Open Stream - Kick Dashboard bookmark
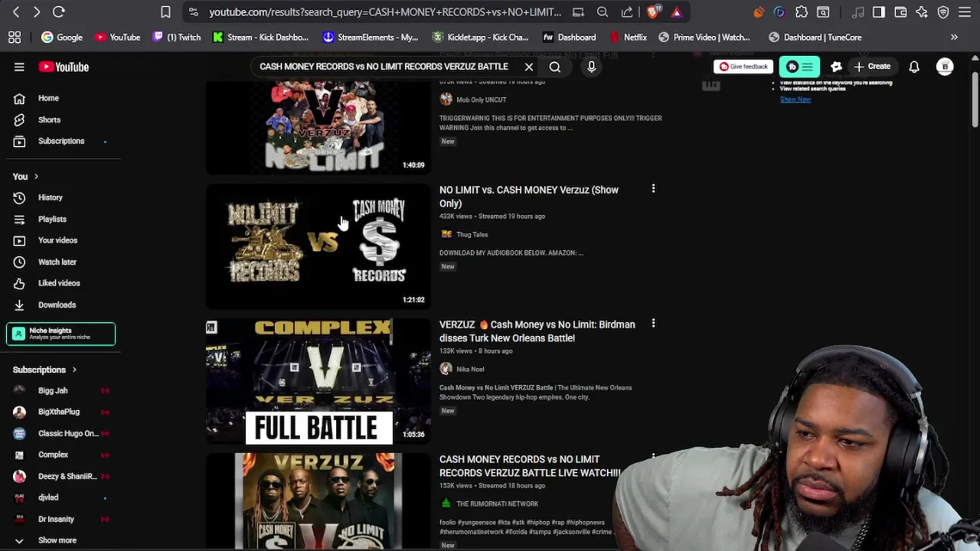The width and height of the screenshot is (980, 551). (x=260, y=37)
